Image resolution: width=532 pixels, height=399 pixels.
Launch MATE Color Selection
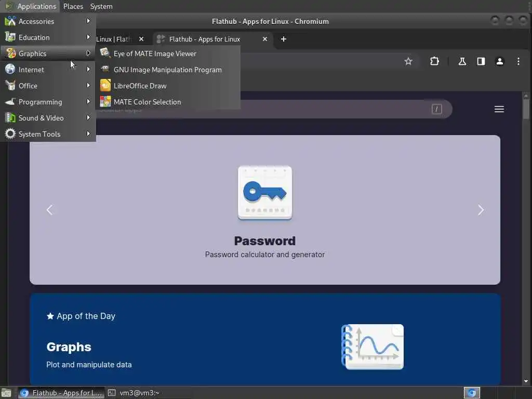(x=168, y=102)
